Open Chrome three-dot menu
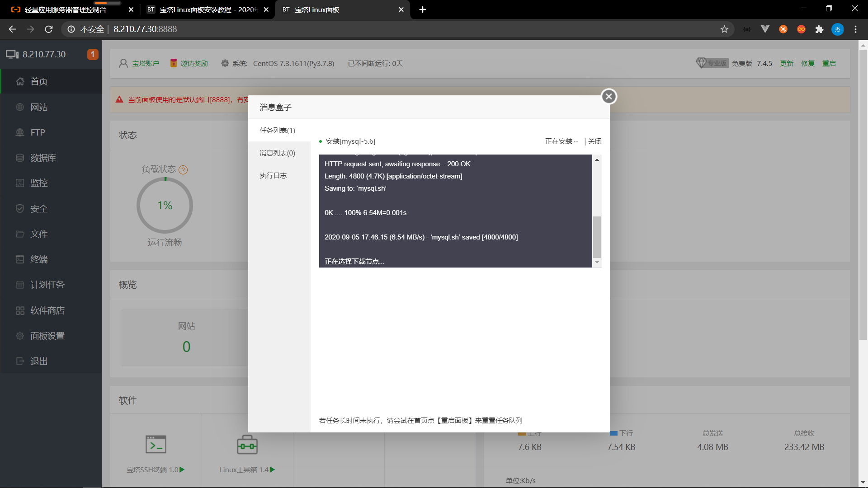Viewport: 868px width, 488px height. point(855,29)
